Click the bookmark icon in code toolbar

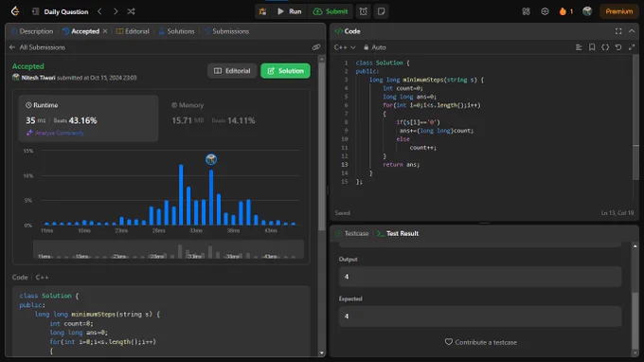pos(592,47)
